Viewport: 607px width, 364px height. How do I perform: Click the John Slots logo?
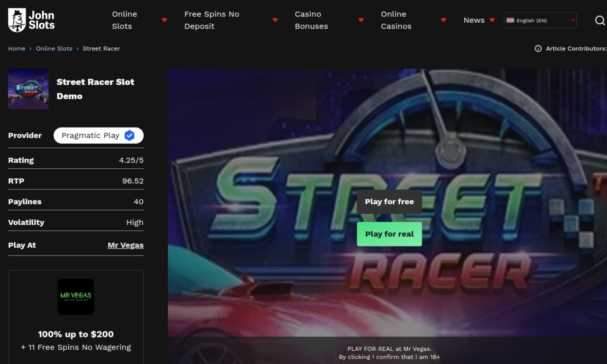(x=31, y=20)
